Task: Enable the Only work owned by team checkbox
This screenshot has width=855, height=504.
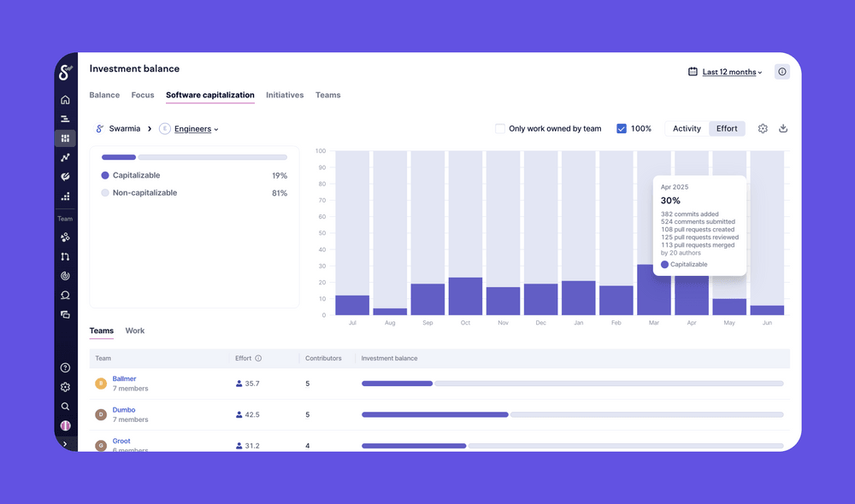Action: [x=500, y=128]
